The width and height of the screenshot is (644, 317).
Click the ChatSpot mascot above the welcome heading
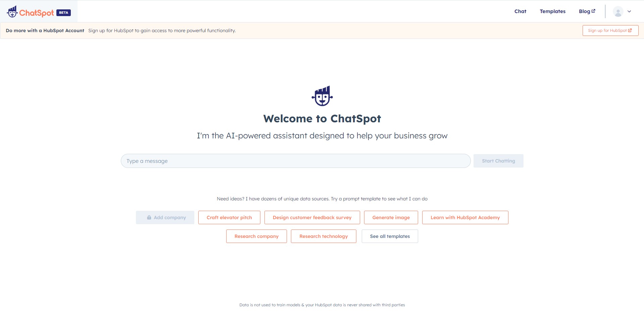[x=322, y=96]
